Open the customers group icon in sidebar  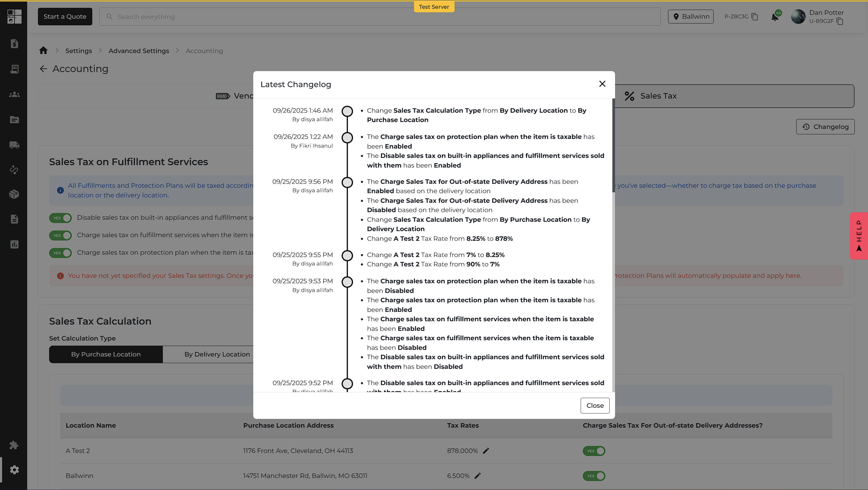14,95
